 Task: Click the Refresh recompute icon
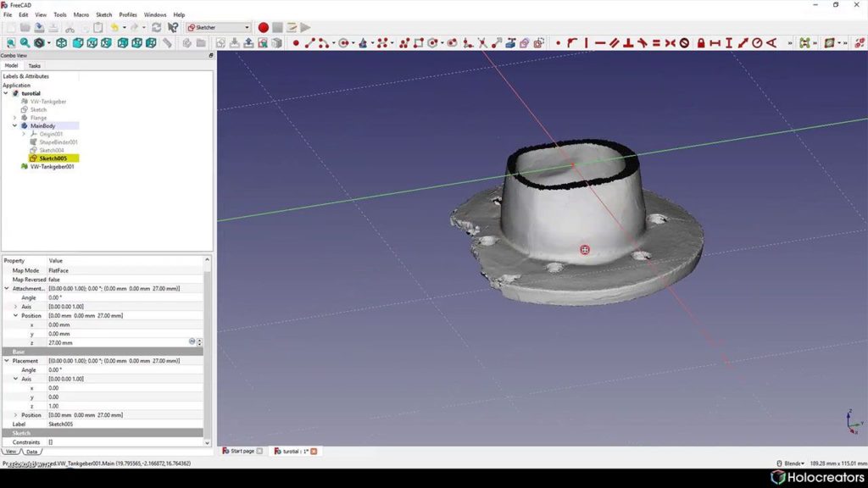click(157, 28)
